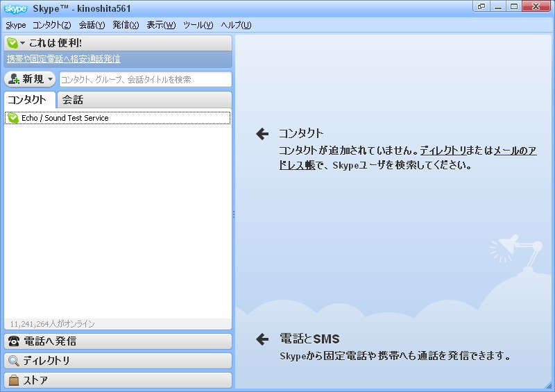Click the 11,241,264人がオンライン status text

(x=53, y=323)
